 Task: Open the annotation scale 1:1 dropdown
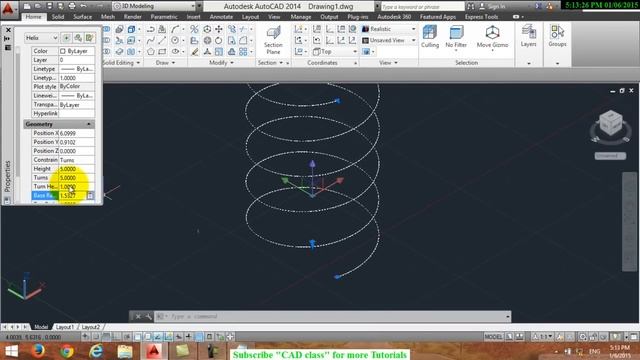542,337
